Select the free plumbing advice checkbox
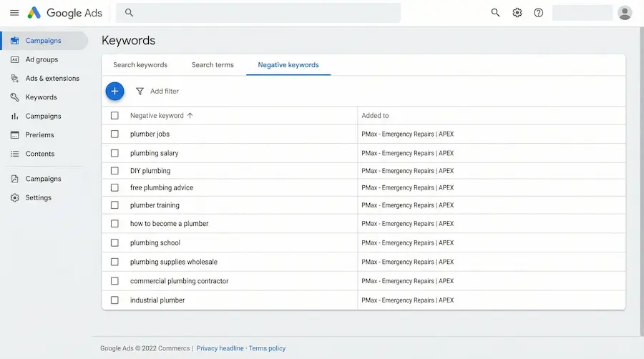The image size is (644, 359). (x=114, y=187)
